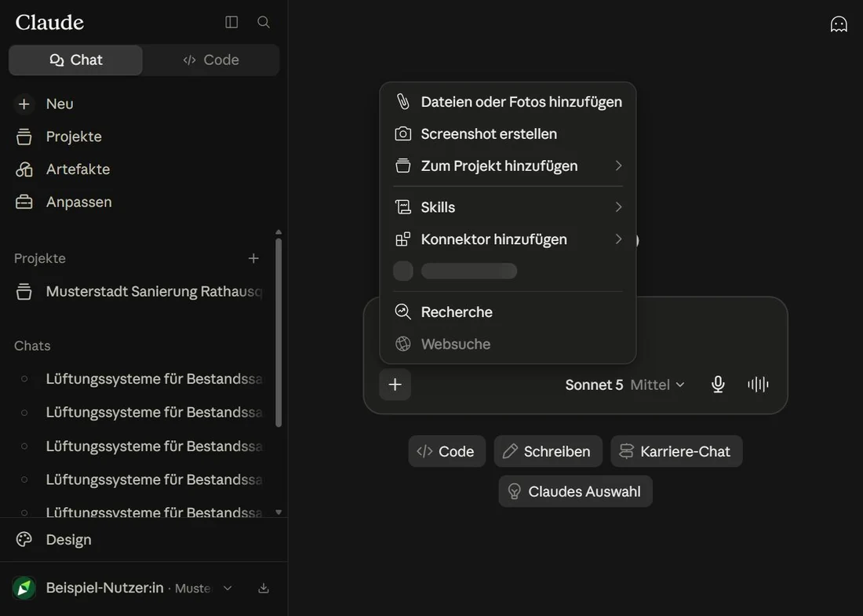
Task: Click the Musterstadt project folder icon
Action: [24, 292]
